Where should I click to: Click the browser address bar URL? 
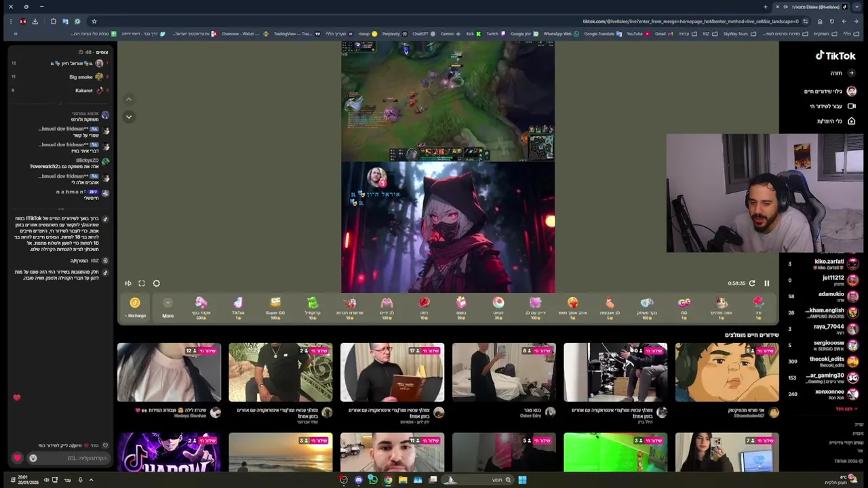[690, 21]
